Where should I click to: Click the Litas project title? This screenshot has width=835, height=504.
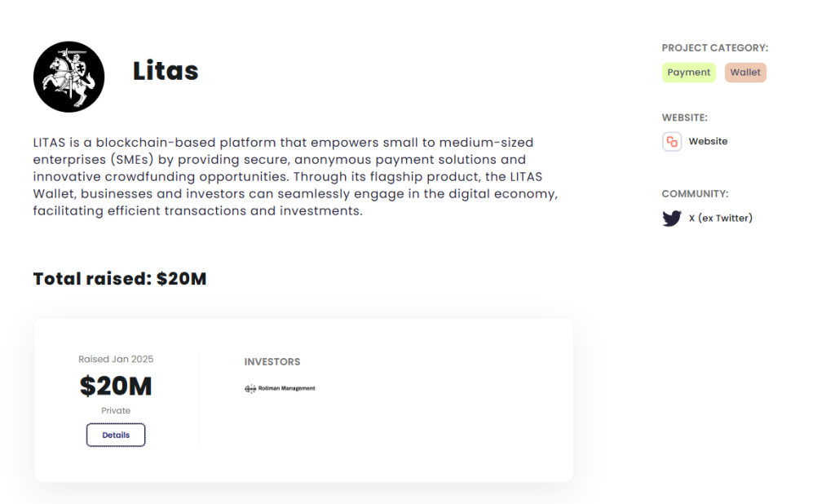(166, 71)
